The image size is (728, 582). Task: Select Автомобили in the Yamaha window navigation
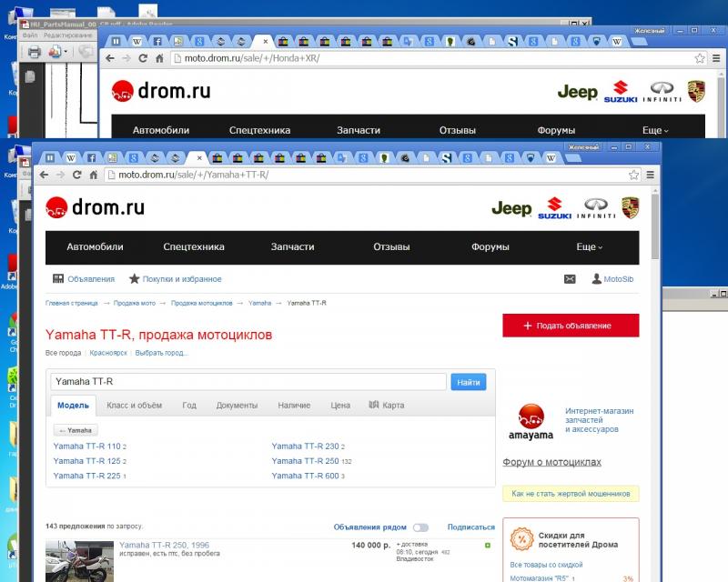pyautogui.click(x=96, y=247)
